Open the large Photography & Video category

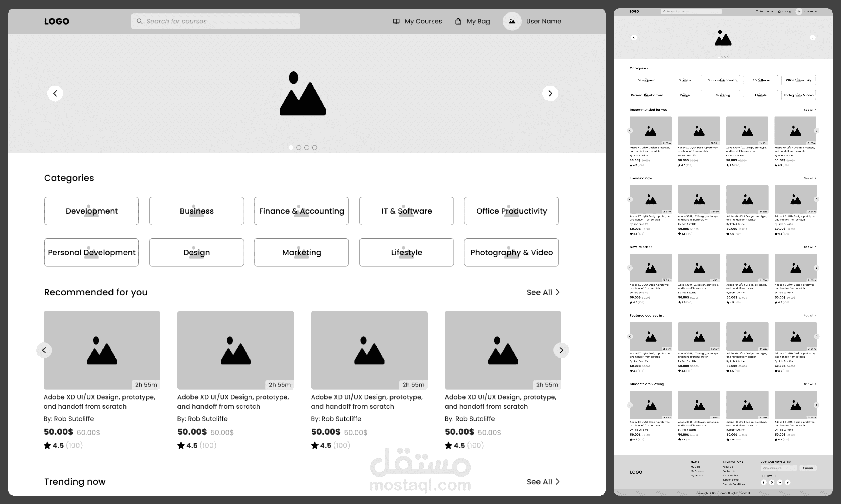[x=511, y=252]
